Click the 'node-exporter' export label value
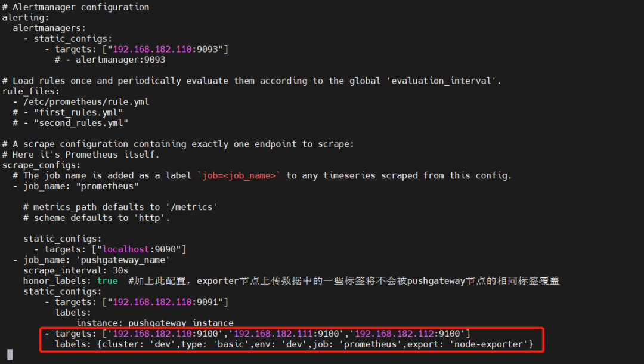 [489, 344]
